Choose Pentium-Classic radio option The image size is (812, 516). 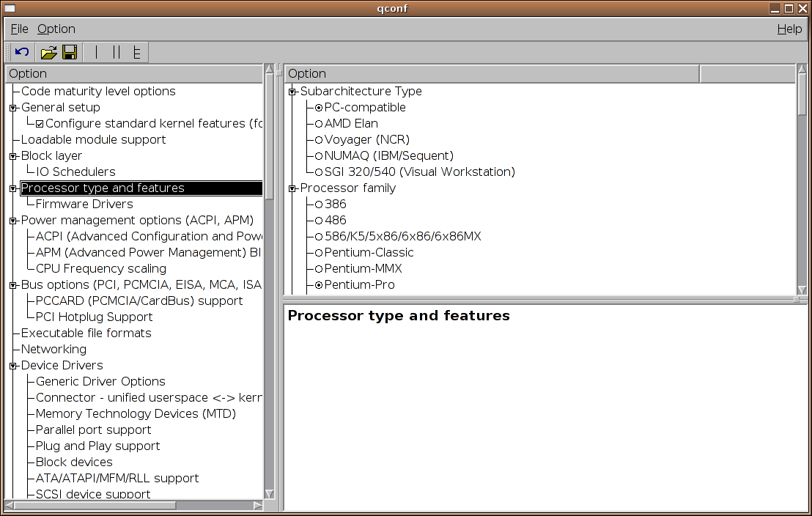click(x=319, y=253)
